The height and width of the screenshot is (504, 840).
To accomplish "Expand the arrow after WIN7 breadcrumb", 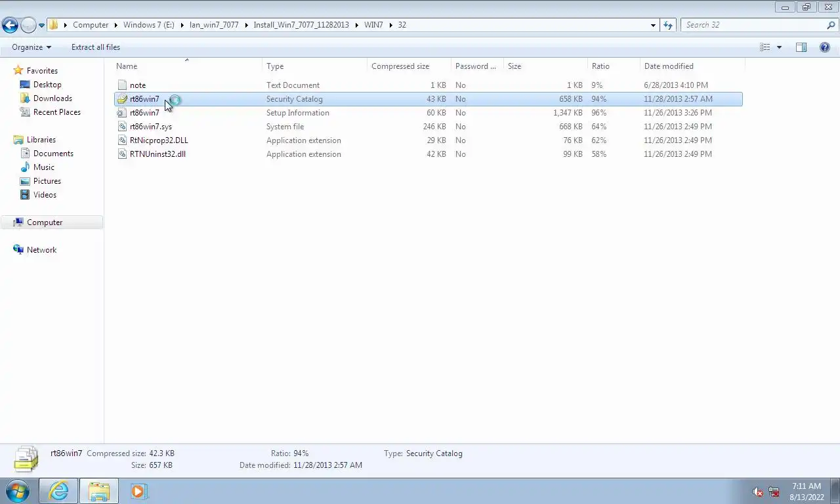I will pos(390,25).
